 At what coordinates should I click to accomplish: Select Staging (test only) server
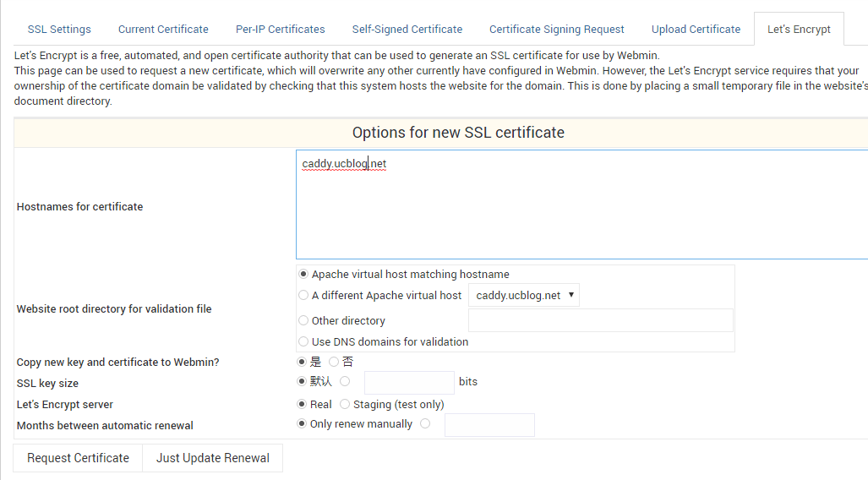(x=345, y=404)
